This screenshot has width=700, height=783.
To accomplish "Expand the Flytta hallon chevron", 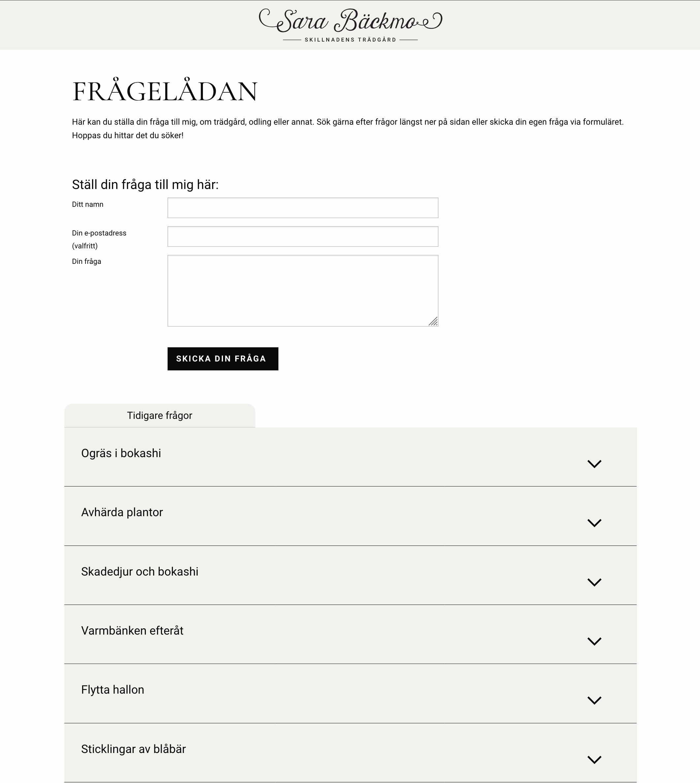I will (x=594, y=700).
